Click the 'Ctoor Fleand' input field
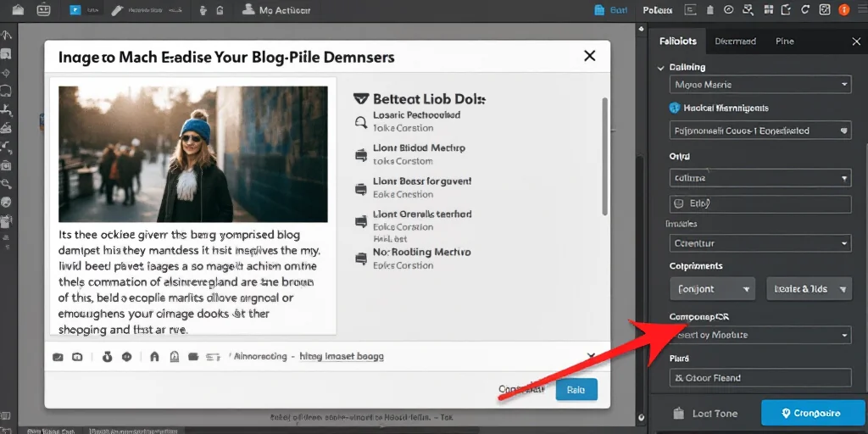The width and height of the screenshot is (868, 434). tap(760, 378)
